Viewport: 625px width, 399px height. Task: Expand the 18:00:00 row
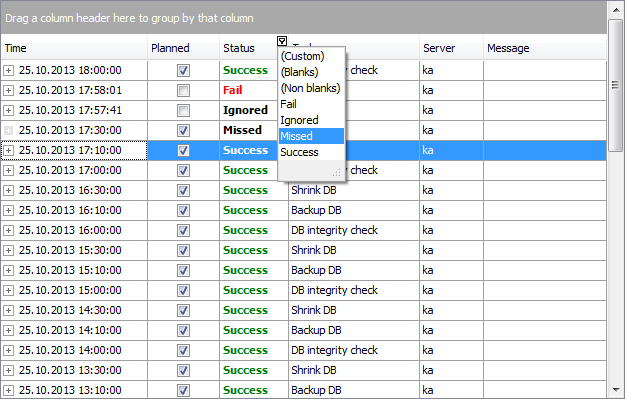point(8,71)
